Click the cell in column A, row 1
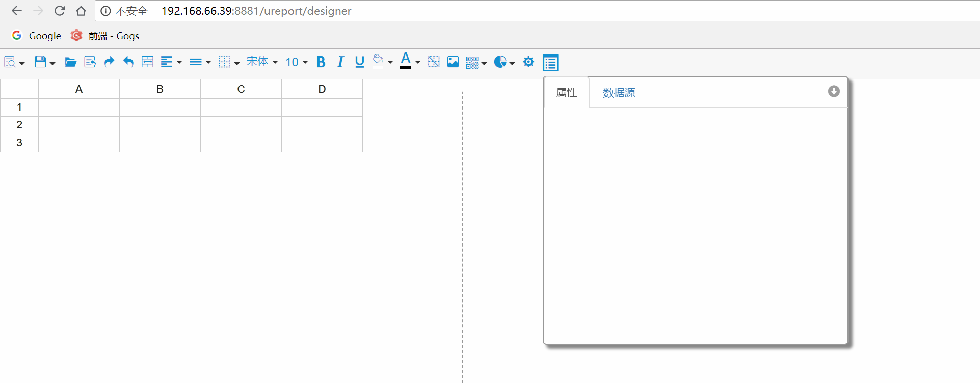 click(x=79, y=107)
